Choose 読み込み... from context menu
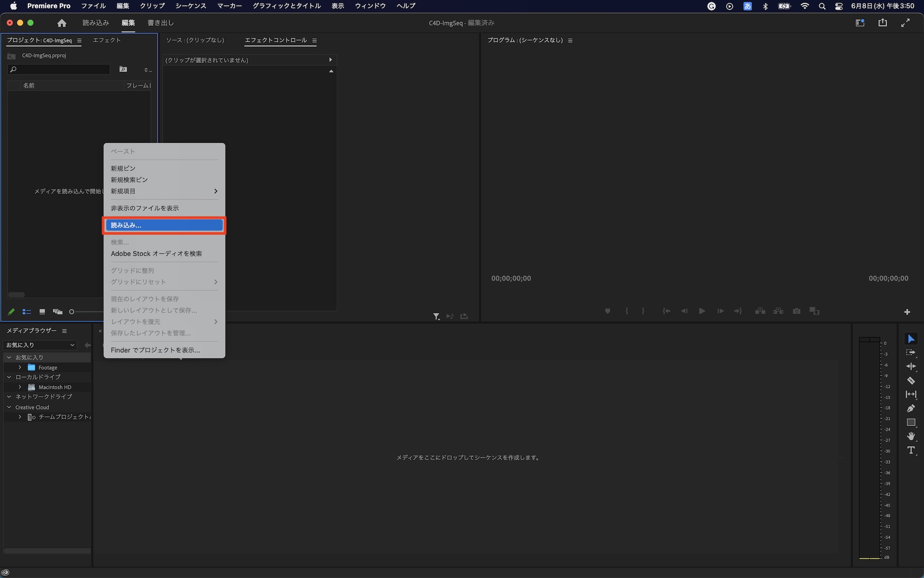The width and height of the screenshot is (924, 578). point(164,225)
